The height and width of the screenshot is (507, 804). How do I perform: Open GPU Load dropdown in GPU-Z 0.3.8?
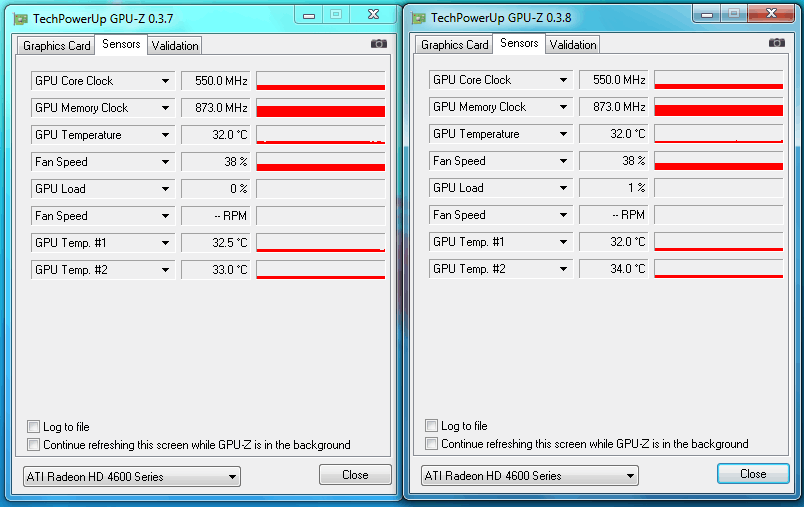point(500,188)
